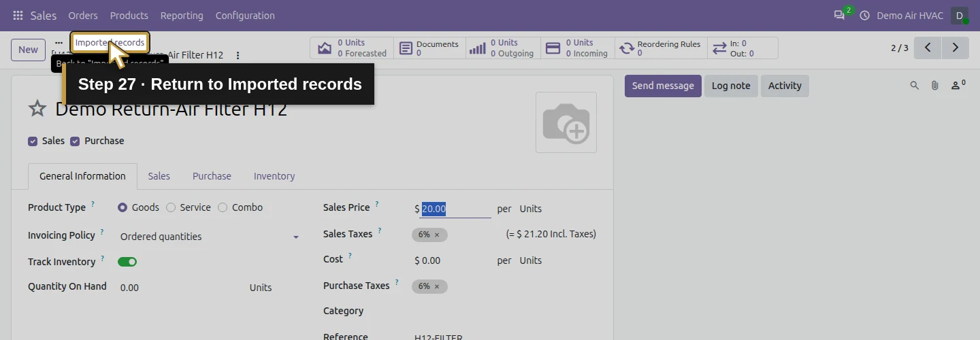Image resolution: width=980 pixels, height=340 pixels.
Task: Show followers icon in chatter
Action: click(x=958, y=86)
